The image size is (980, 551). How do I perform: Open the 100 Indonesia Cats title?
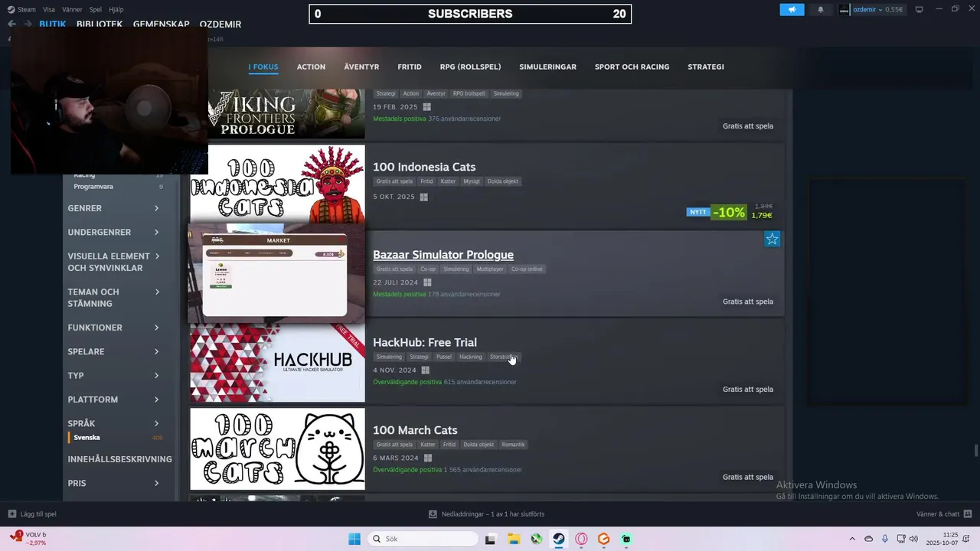pyautogui.click(x=424, y=167)
